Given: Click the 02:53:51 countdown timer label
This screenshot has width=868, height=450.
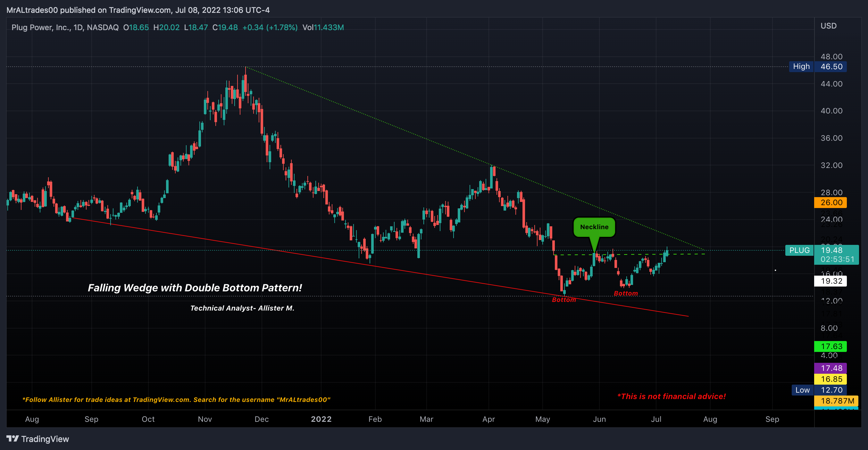Looking at the screenshot, I should click(837, 259).
